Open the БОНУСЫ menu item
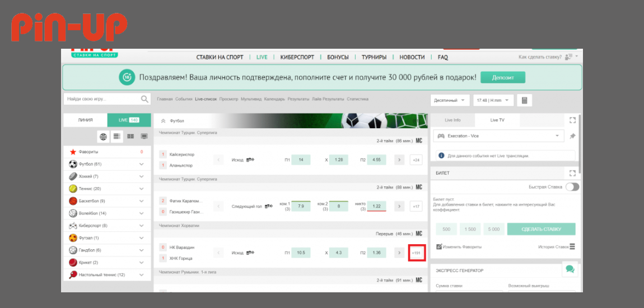The image size is (644, 308). pos(338,57)
